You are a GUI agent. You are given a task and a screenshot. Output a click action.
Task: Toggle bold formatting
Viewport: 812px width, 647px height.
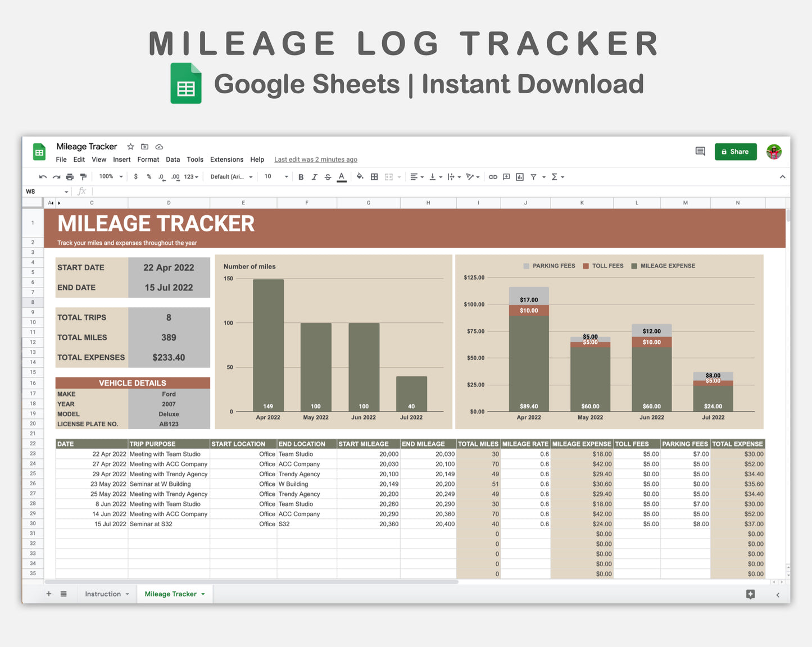301,176
